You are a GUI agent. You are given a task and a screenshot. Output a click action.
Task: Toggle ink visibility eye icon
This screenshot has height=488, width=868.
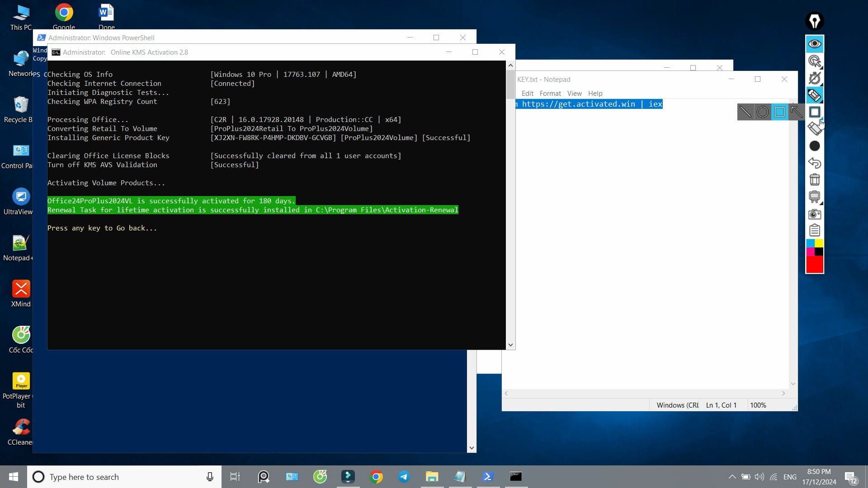(815, 44)
